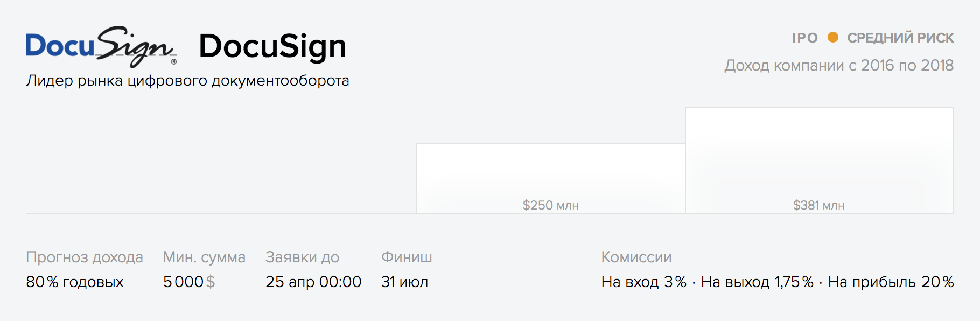980x321 pixels.
Task: Click the Мин. сумма heading
Action: 204,257
